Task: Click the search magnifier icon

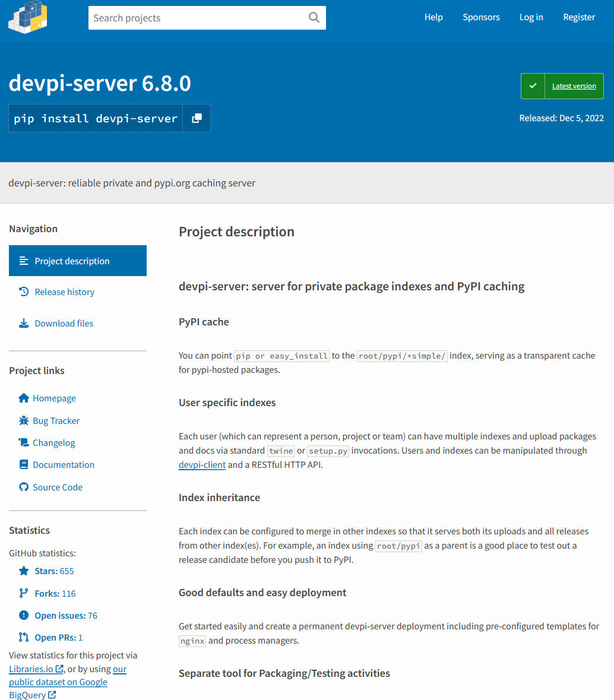Action: click(314, 18)
